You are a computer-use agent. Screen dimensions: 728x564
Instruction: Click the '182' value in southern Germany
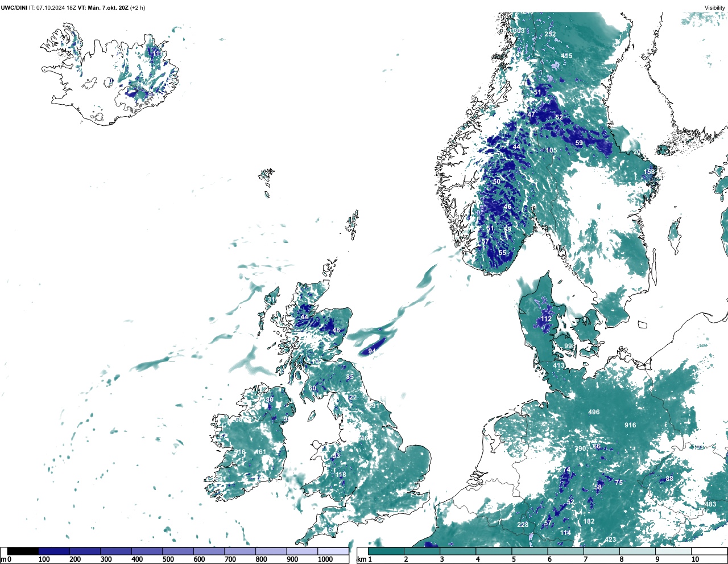pos(589,522)
